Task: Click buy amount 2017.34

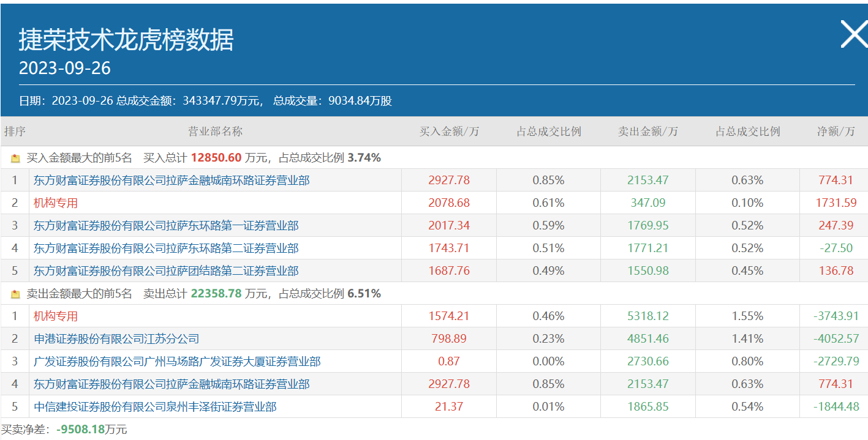Action: coord(449,226)
